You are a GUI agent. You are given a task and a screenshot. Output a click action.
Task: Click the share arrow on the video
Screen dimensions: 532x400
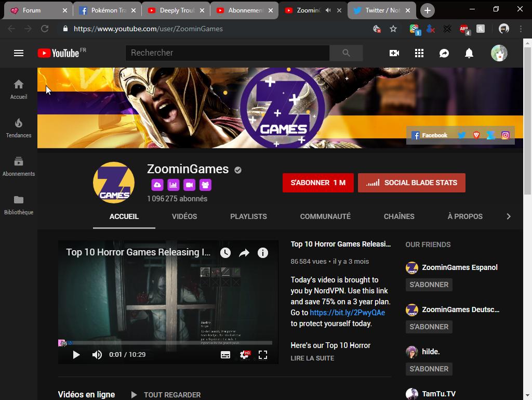tap(244, 253)
